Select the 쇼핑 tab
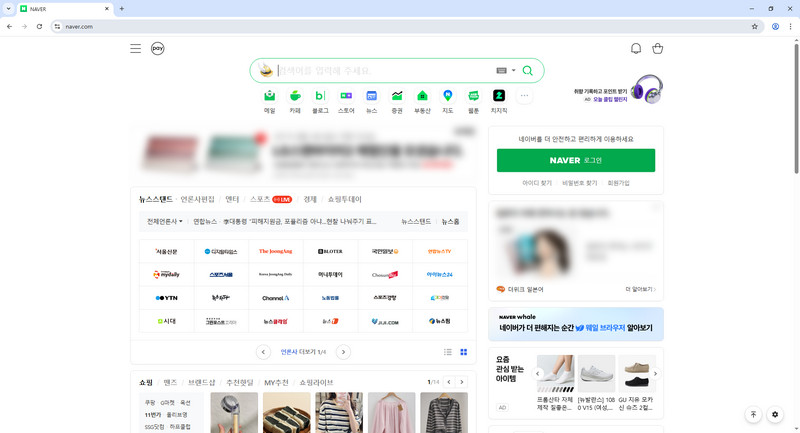Screen dimensions: 800x433 click(146, 383)
